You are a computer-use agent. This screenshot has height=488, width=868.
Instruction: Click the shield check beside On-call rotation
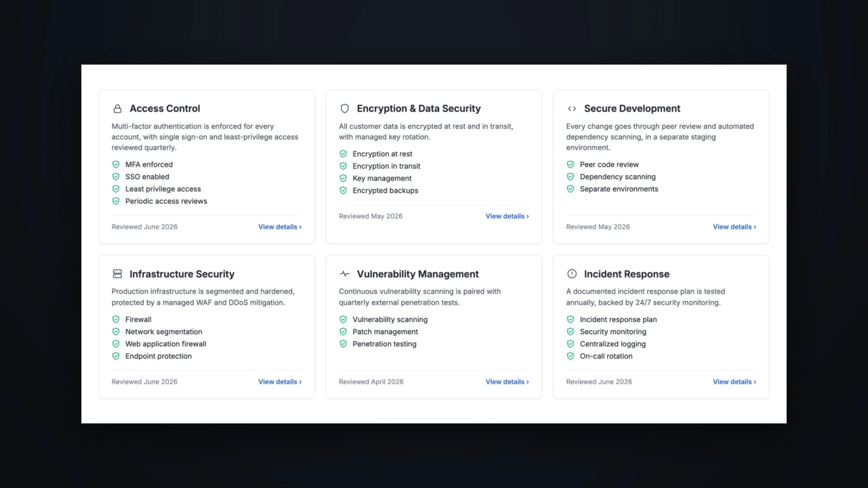570,356
